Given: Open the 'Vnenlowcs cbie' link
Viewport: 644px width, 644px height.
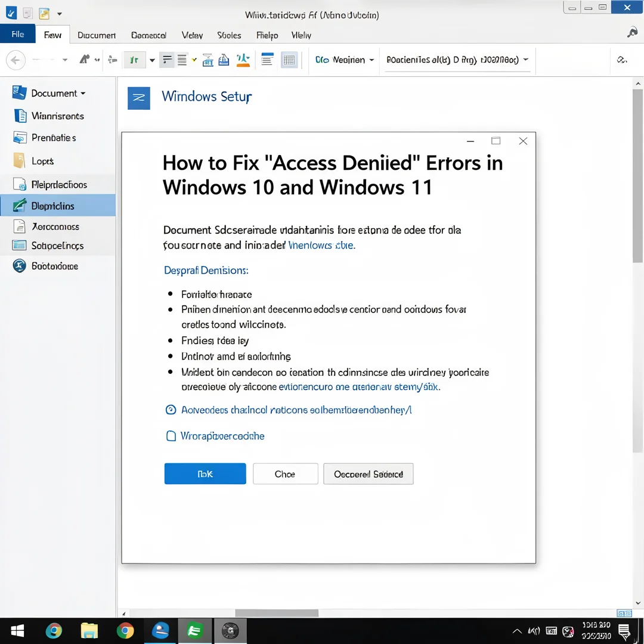Looking at the screenshot, I should point(321,245).
